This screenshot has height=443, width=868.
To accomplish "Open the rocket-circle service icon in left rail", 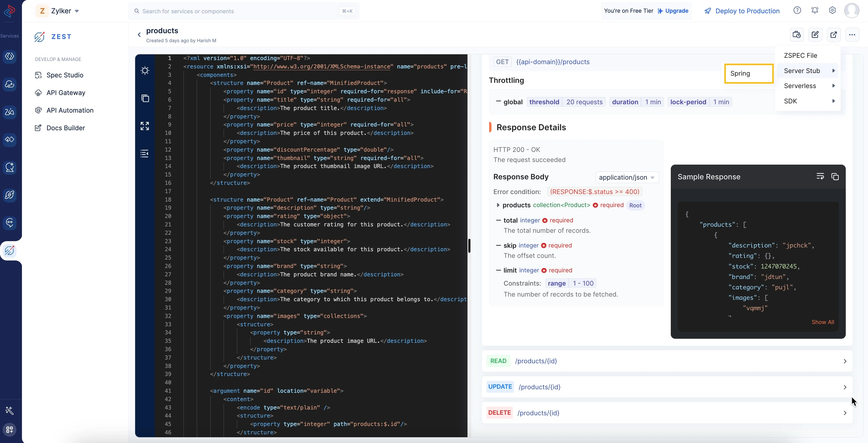I will click(10, 195).
